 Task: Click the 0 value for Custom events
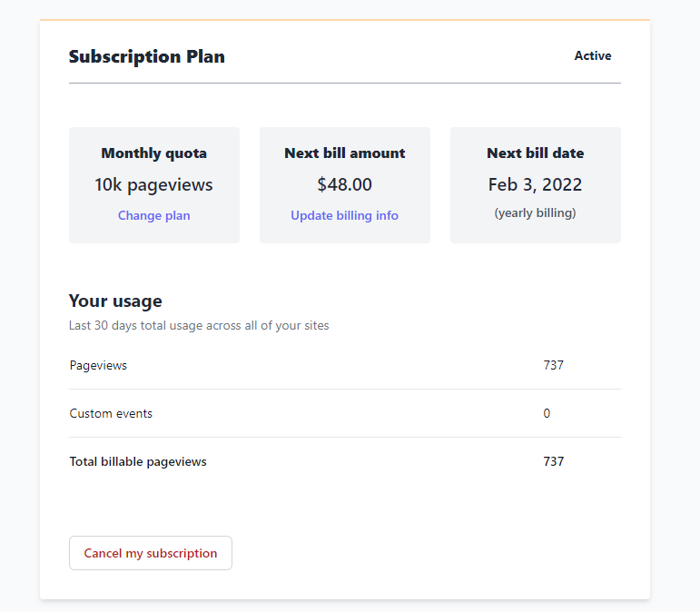547,414
